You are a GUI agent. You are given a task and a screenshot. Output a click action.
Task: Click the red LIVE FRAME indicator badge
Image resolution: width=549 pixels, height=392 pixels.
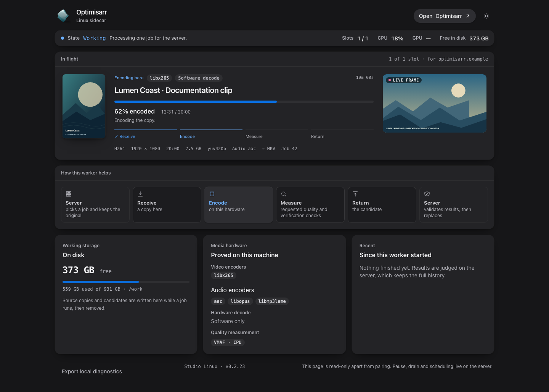[x=404, y=80]
